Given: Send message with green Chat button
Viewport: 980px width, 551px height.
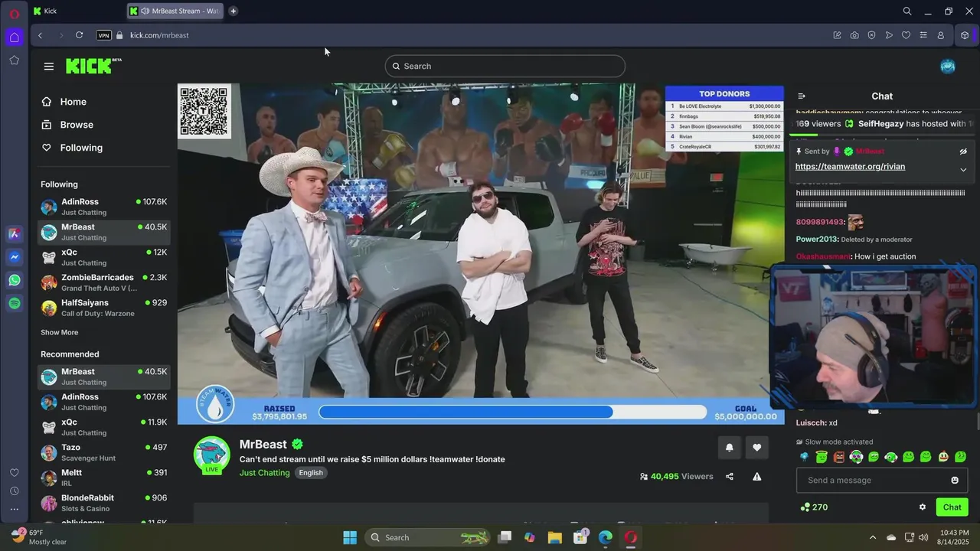Looking at the screenshot, I should [952, 507].
